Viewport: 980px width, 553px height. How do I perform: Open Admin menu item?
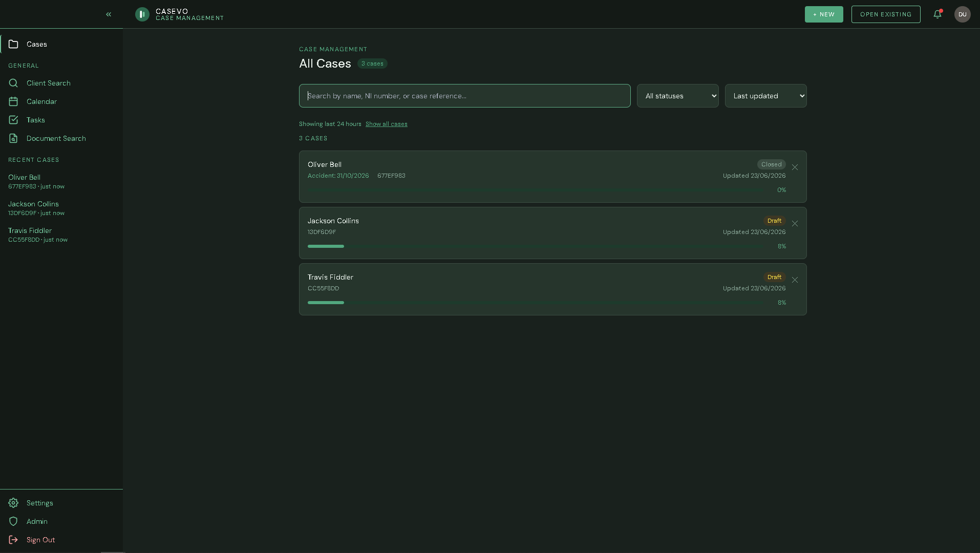pyautogui.click(x=61, y=521)
